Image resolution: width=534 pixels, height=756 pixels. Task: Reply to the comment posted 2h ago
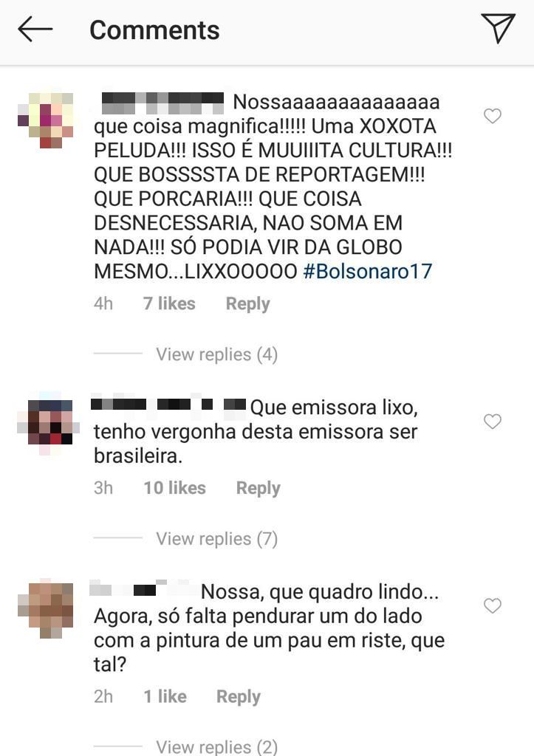pos(239,697)
